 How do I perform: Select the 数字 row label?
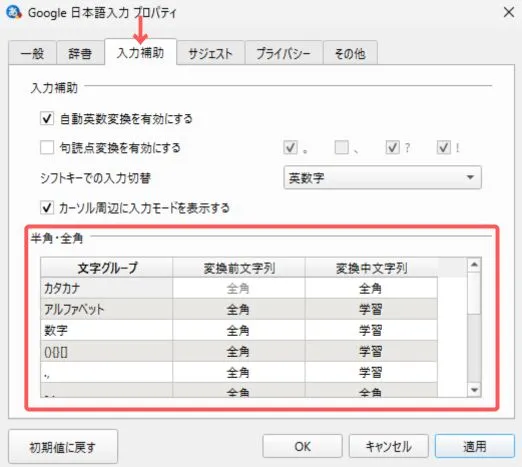107,330
